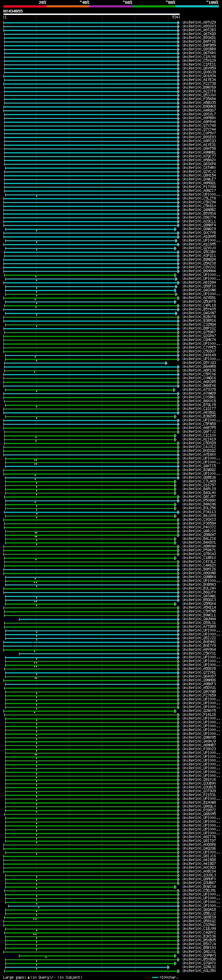The height and width of the screenshot is (980, 222).
Task: Select the UniRef100_A4RQG7 hit label
Action: [x=199, y=110]
